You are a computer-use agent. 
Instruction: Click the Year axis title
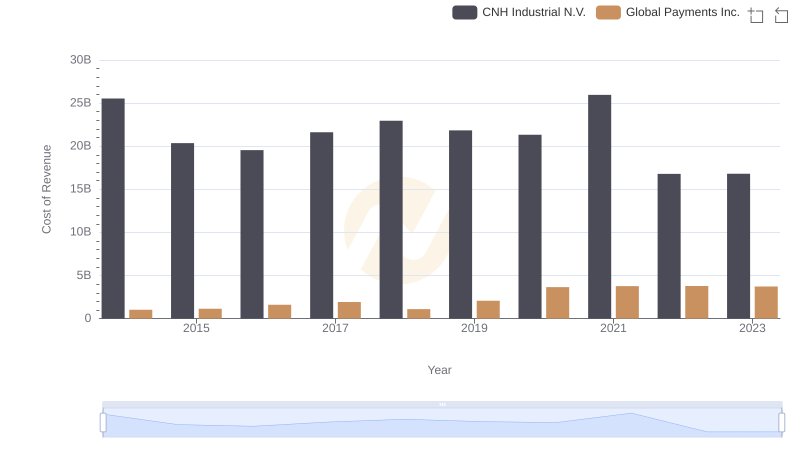(x=439, y=370)
